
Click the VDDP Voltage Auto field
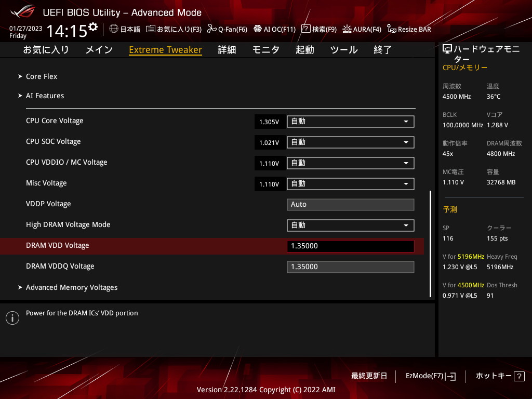[x=351, y=205]
